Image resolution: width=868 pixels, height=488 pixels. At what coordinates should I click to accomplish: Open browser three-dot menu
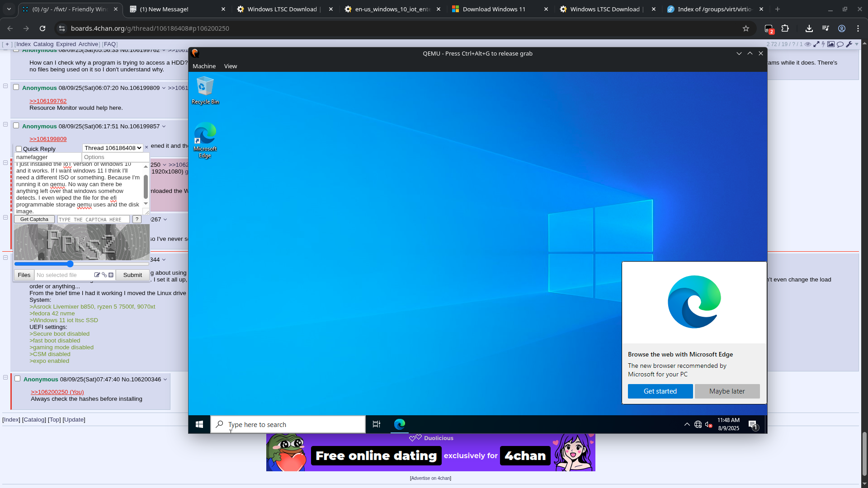(858, 28)
